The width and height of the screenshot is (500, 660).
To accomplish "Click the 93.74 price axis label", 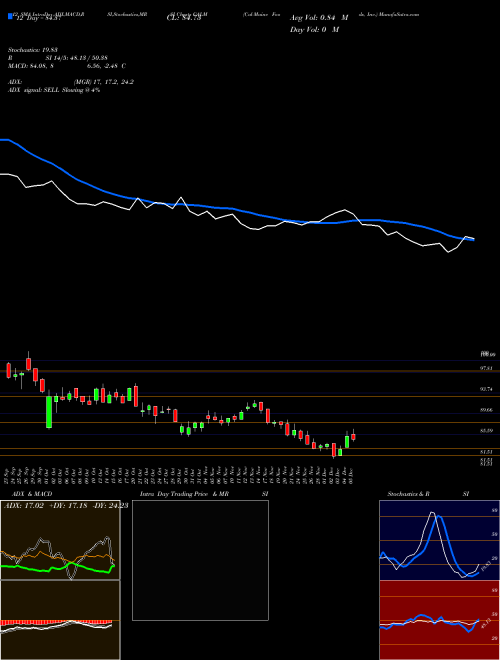I will 487,389.
